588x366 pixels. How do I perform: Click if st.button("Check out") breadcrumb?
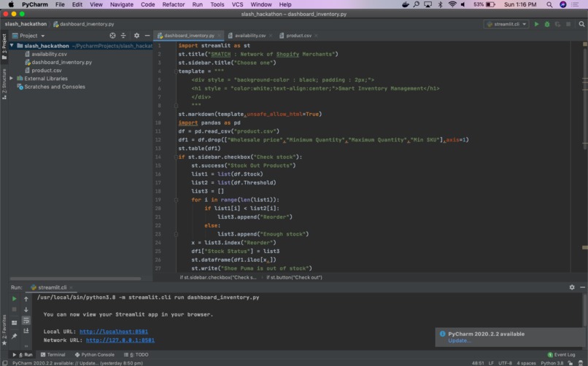pos(295,278)
